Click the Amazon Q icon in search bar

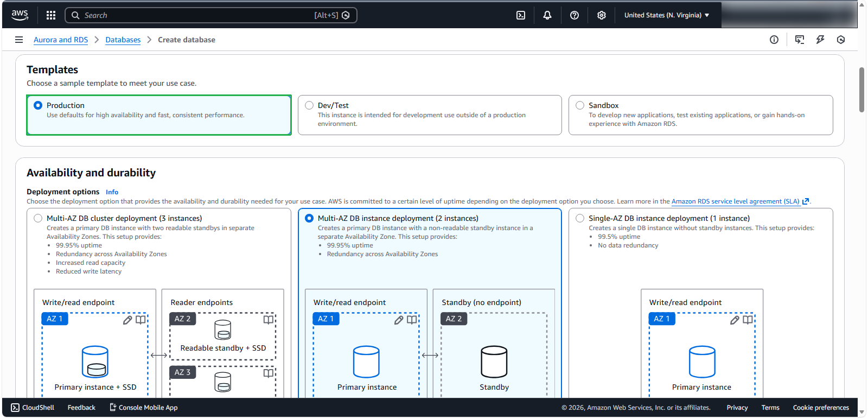(346, 15)
